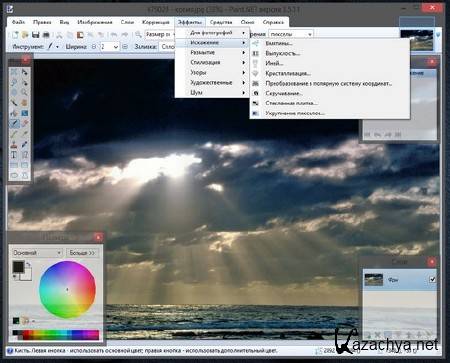Click the Redo arrow toolbar icon

[x=125, y=34]
